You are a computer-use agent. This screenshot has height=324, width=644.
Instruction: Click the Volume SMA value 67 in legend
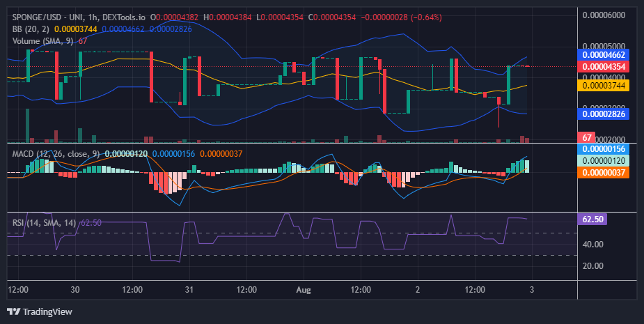click(83, 41)
